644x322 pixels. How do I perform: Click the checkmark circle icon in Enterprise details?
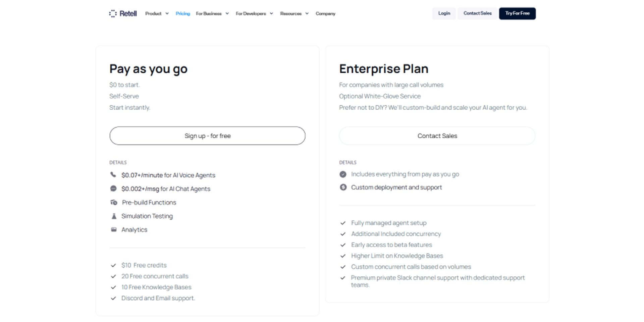(343, 174)
